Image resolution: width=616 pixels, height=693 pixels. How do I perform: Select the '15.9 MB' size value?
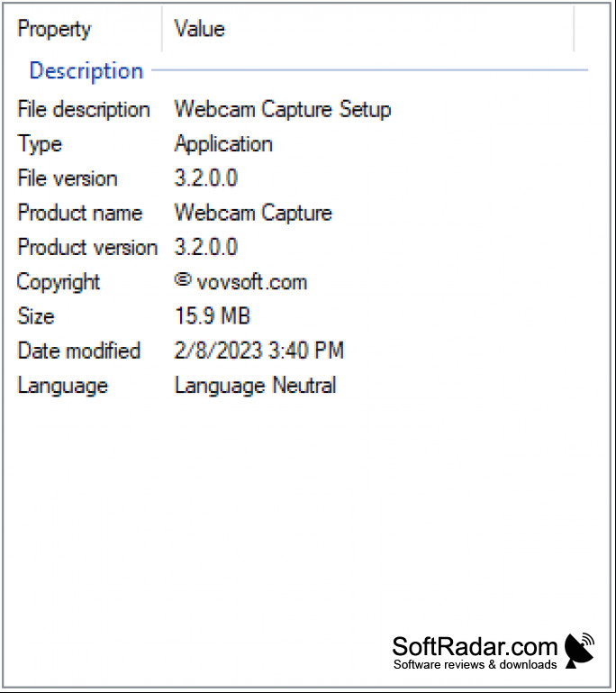[213, 316]
